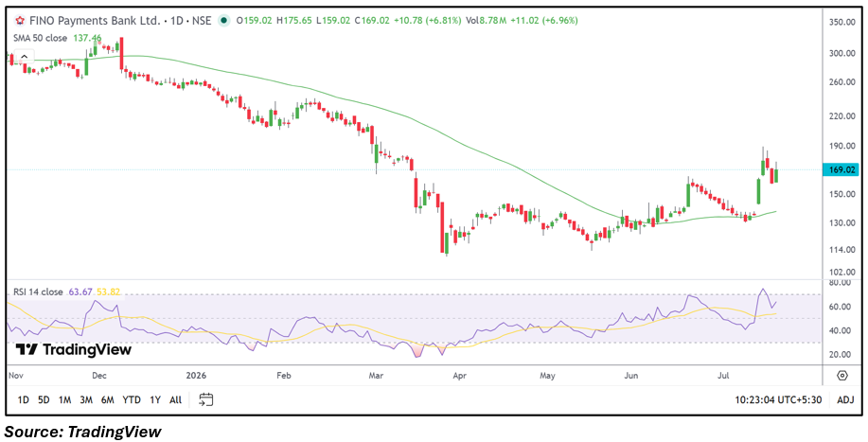The image size is (868, 442).
Task: Click the 130.00 price axis label
Action: coord(842,223)
